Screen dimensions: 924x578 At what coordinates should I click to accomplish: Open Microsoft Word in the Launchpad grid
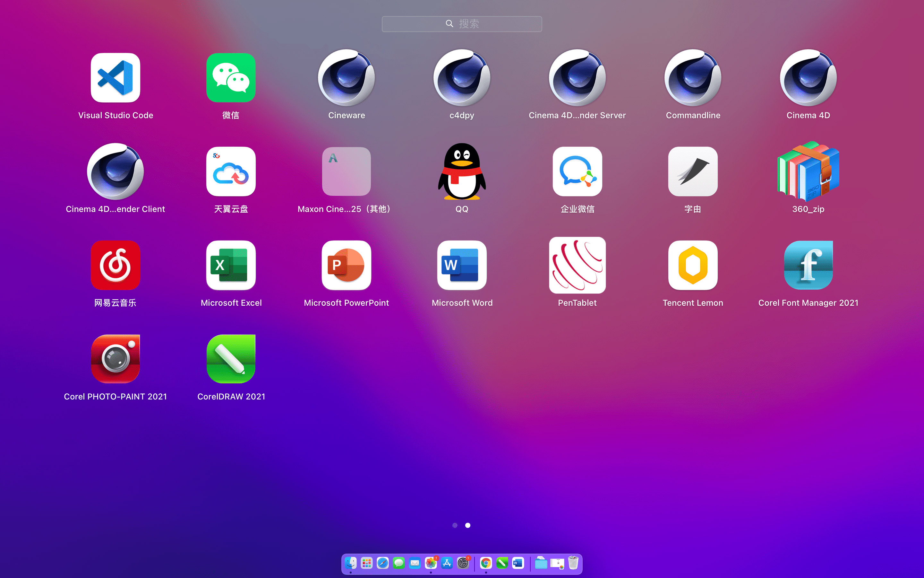[462, 265]
